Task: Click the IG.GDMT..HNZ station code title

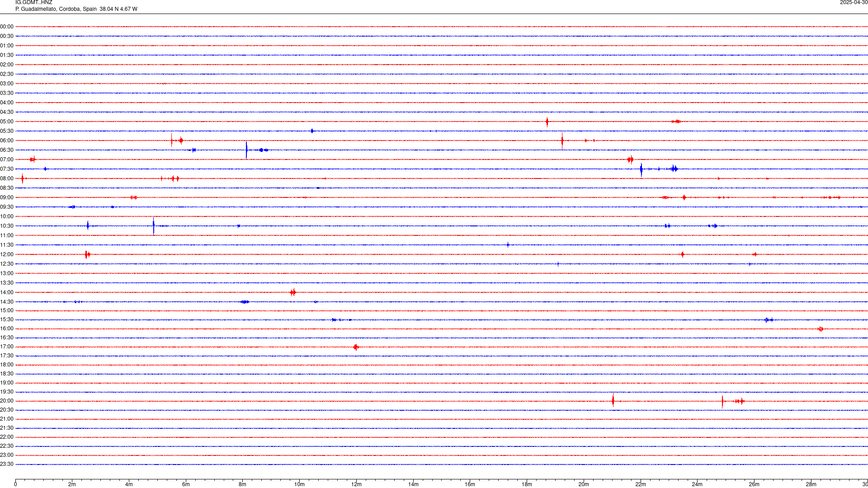Action: point(34,3)
